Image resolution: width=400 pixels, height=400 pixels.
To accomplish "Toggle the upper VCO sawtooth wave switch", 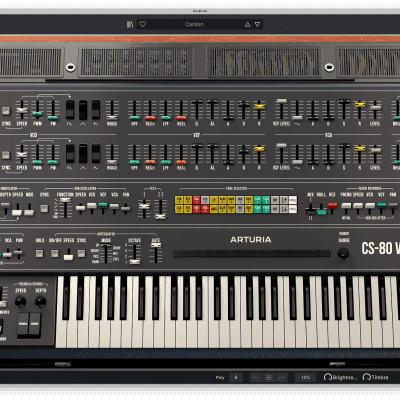I will [96, 110].
